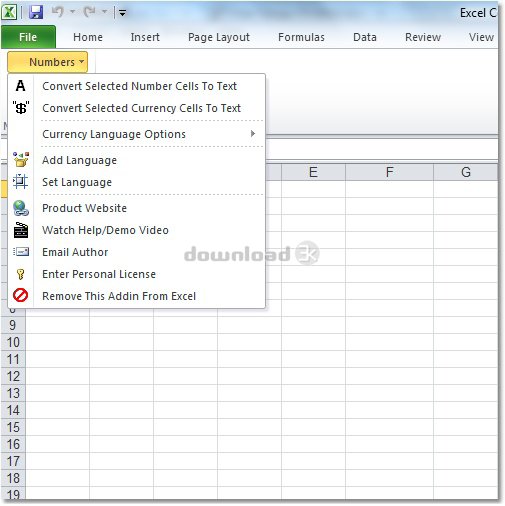Image resolution: width=505 pixels, height=506 pixels.
Task: Select column F header
Action: point(389,172)
